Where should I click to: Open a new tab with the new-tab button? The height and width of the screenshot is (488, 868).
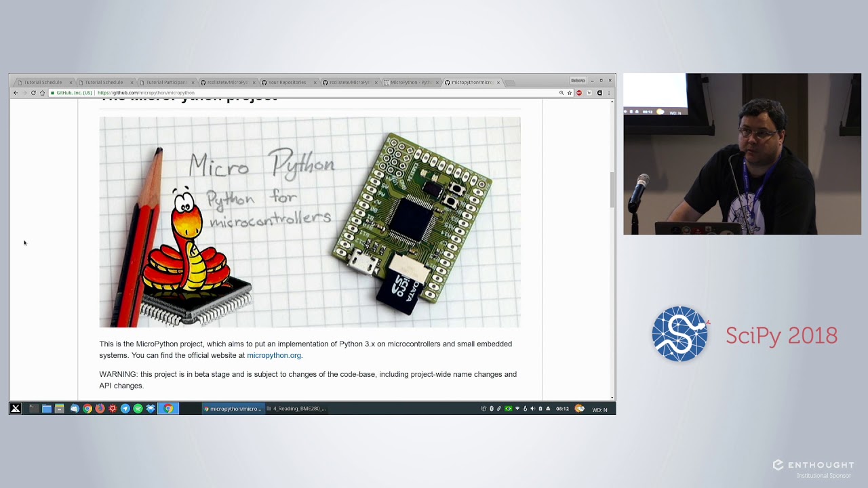(x=510, y=83)
